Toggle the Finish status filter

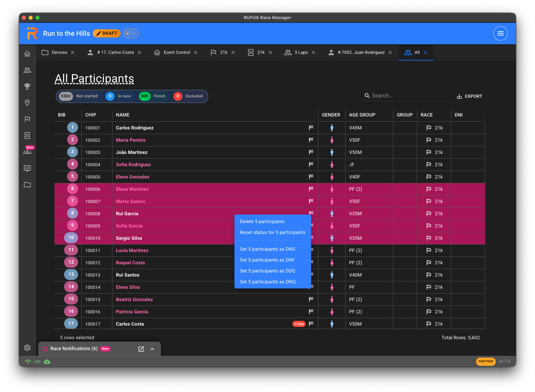point(152,96)
